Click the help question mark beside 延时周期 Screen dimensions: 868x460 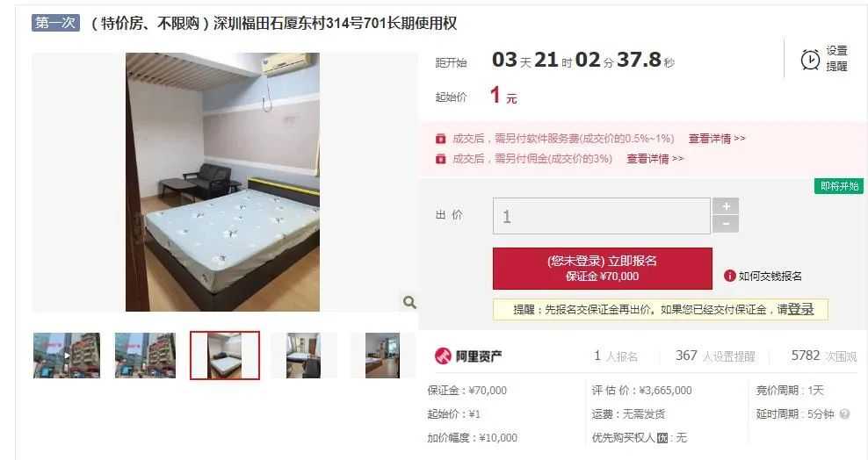click(844, 413)
